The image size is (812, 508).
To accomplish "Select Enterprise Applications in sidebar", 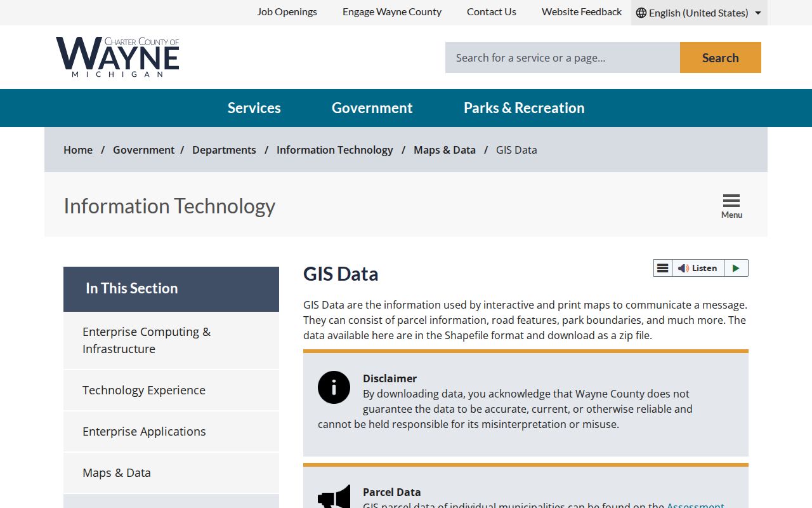I will (171, 431).
